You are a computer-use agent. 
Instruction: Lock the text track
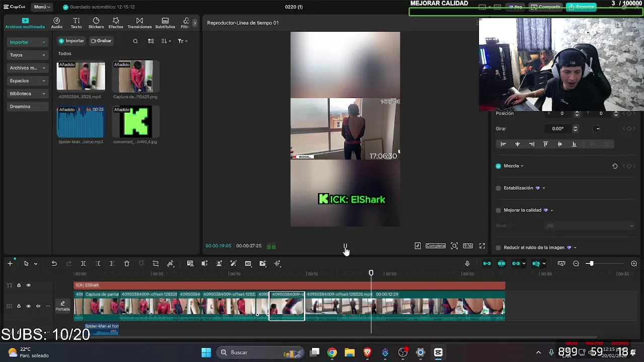[x=19, y=285]
